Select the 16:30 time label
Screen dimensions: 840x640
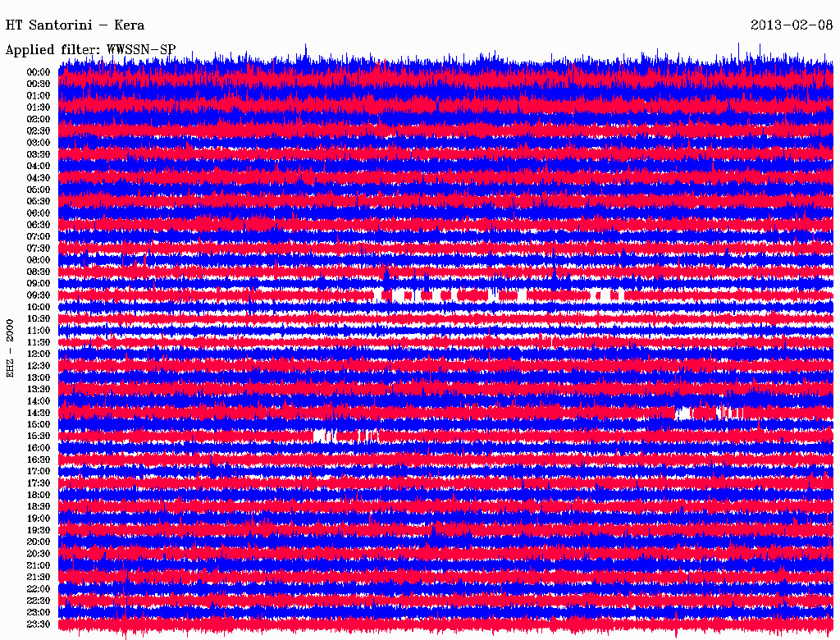(x=39, y=460)
